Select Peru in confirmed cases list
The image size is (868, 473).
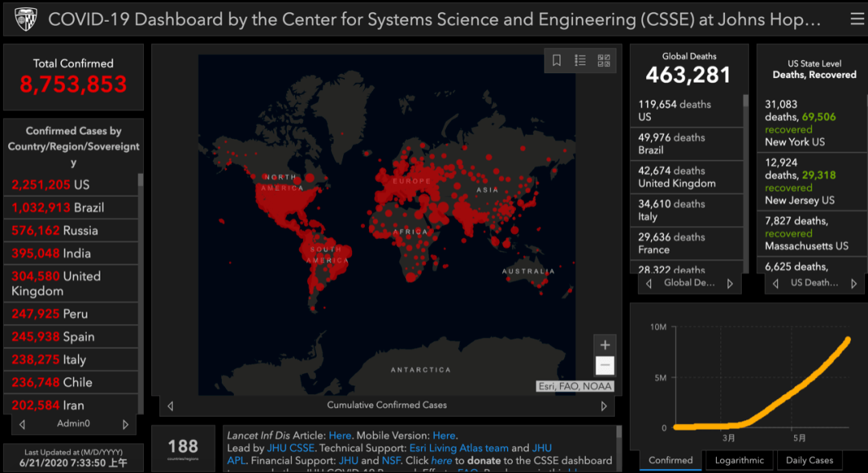[71, 314]
